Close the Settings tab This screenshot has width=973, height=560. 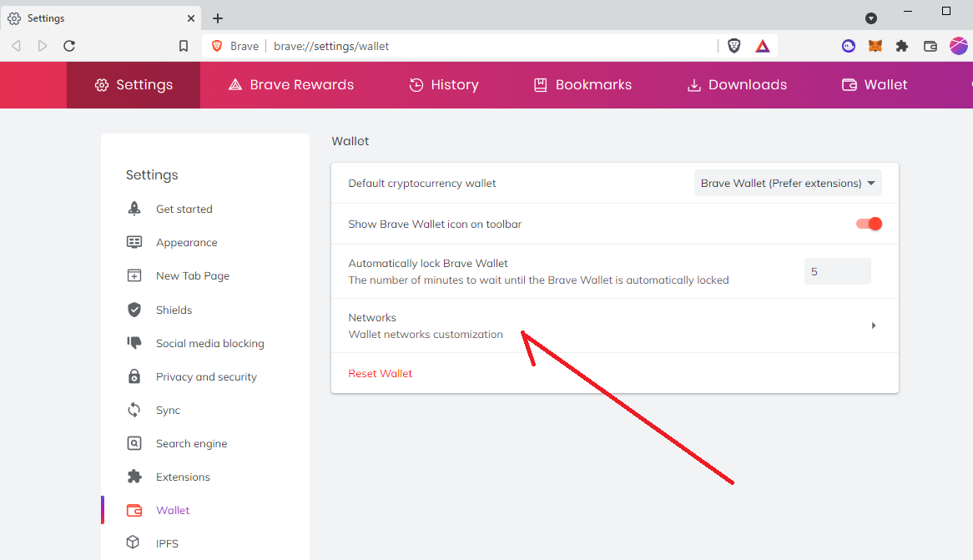coord(191,18)
